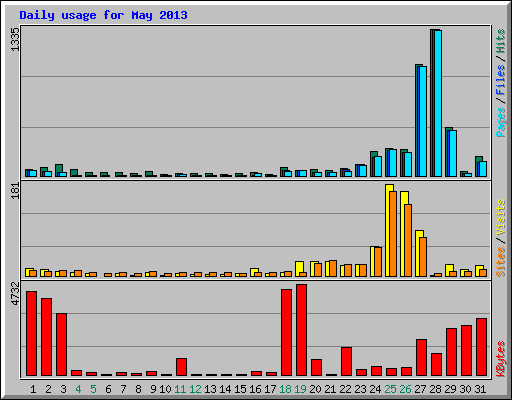
Task: Click green weekend day 5 label
Action: point(93,389)
